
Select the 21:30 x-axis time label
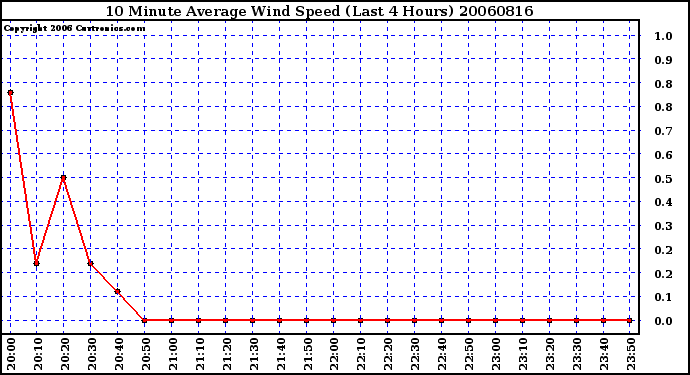253,354
